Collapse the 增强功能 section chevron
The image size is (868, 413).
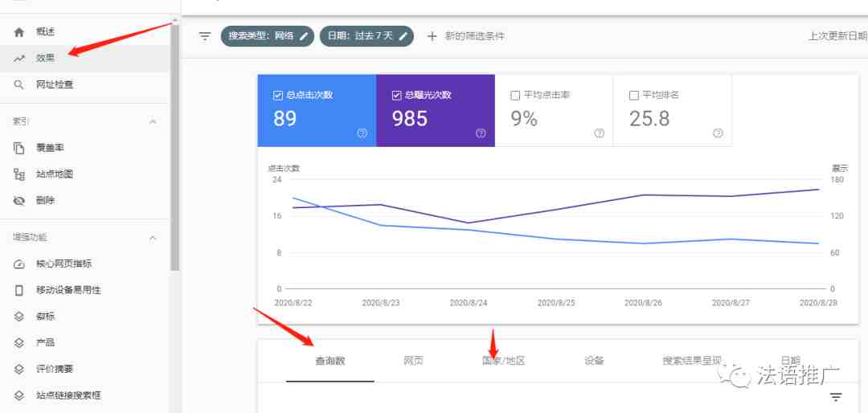[x=154, y=238]
